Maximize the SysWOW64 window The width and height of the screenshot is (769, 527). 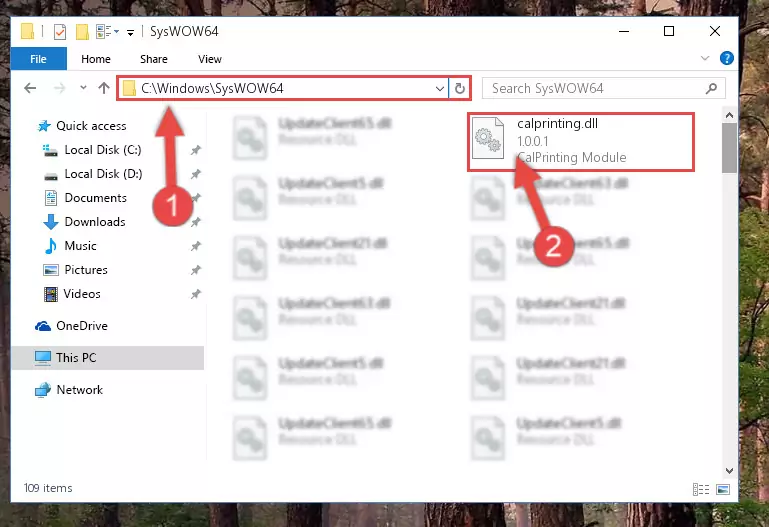[x=669, y=31]
